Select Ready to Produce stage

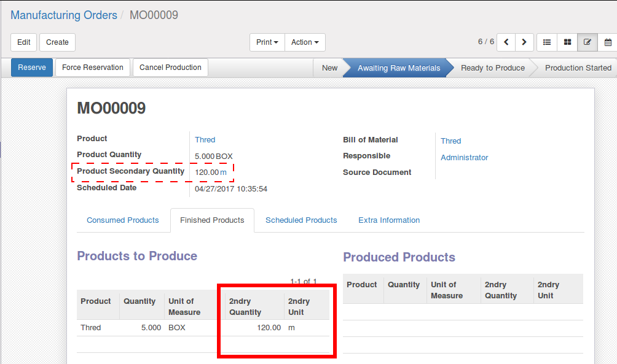[x=493, y=68]
